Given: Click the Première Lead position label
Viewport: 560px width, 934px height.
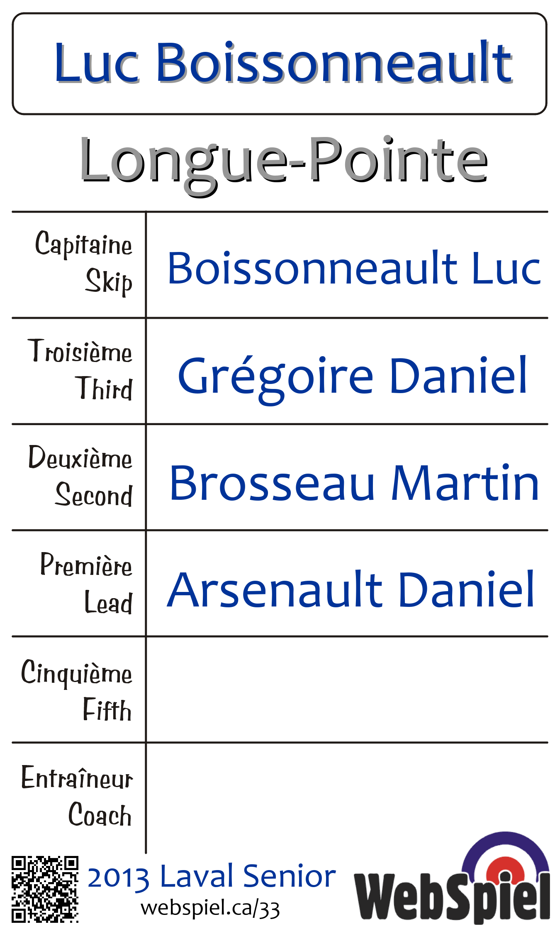Looking at the screenshot, I should click(86, 583).
